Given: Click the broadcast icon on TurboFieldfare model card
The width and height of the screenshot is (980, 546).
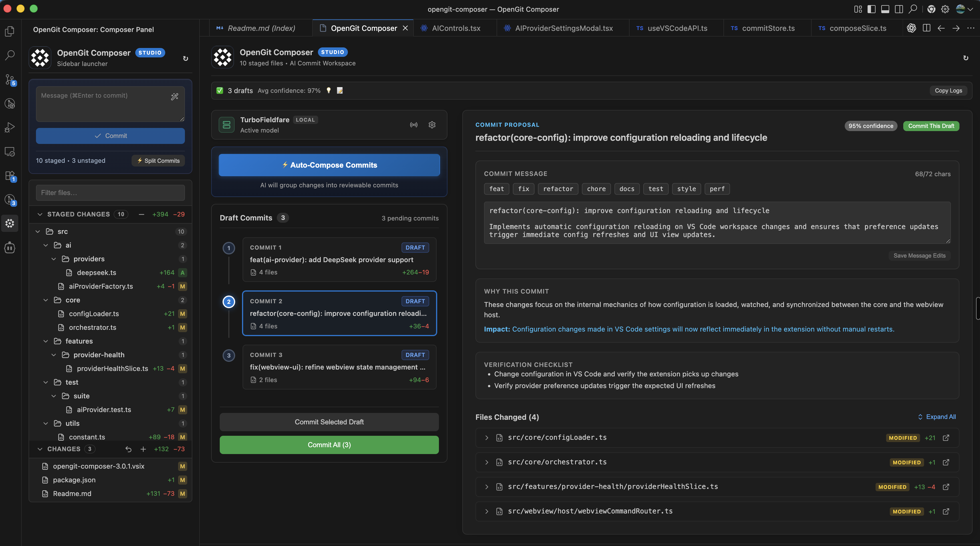Looking at the screenshot, I should click(x=414, y=125).
